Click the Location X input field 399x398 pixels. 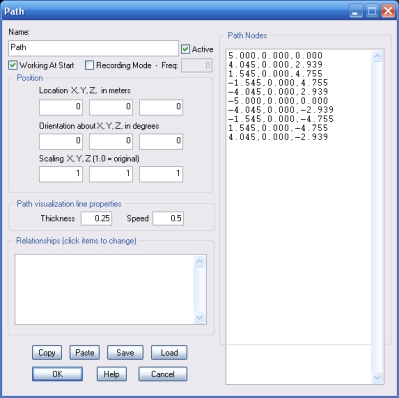(61, 107)
